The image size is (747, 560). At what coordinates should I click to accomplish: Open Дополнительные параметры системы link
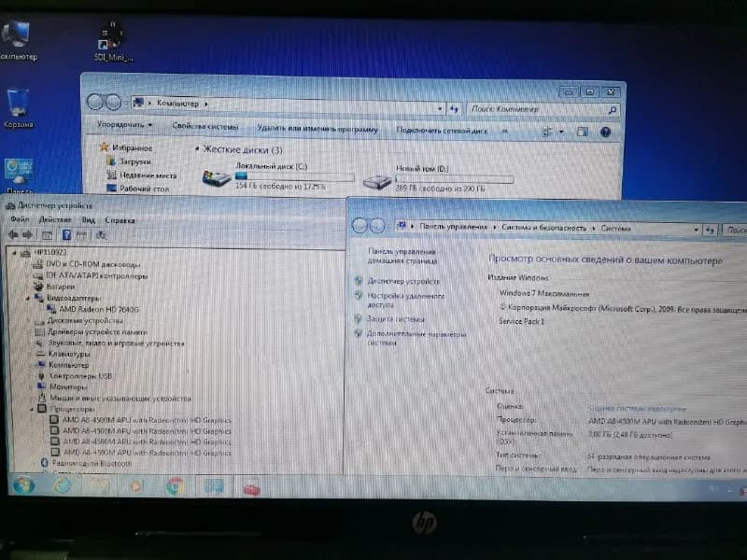coord(416,338)
